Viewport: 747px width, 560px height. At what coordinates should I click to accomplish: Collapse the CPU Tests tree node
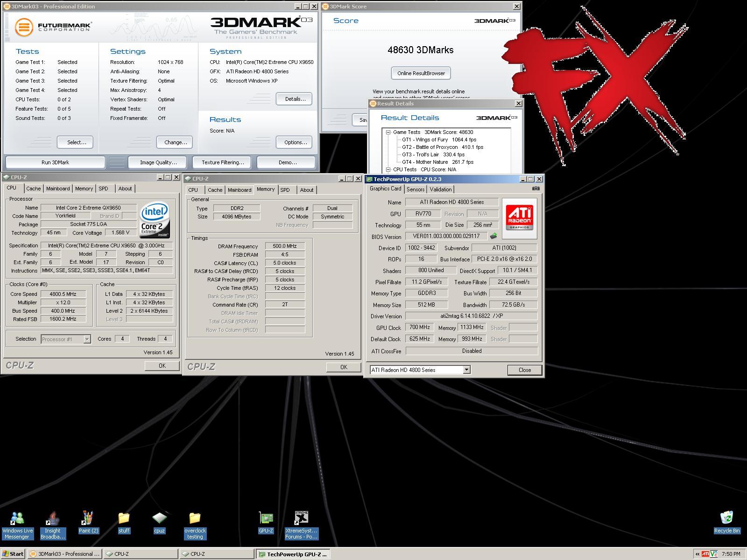click(x=388, y=169)
